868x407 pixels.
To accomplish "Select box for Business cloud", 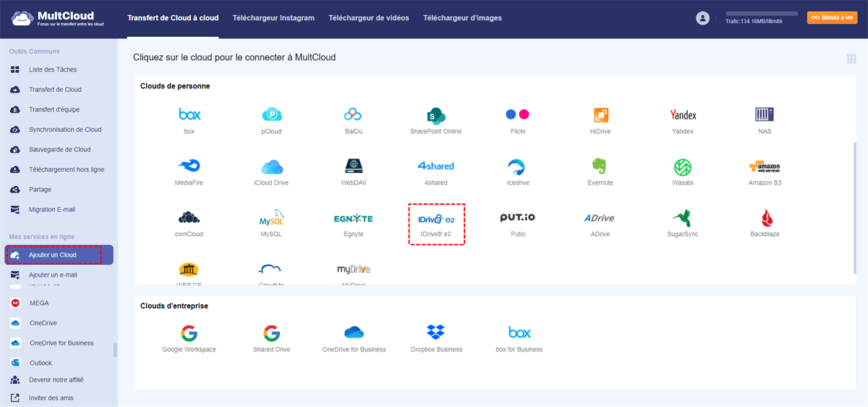I will (x=518, y=338).
